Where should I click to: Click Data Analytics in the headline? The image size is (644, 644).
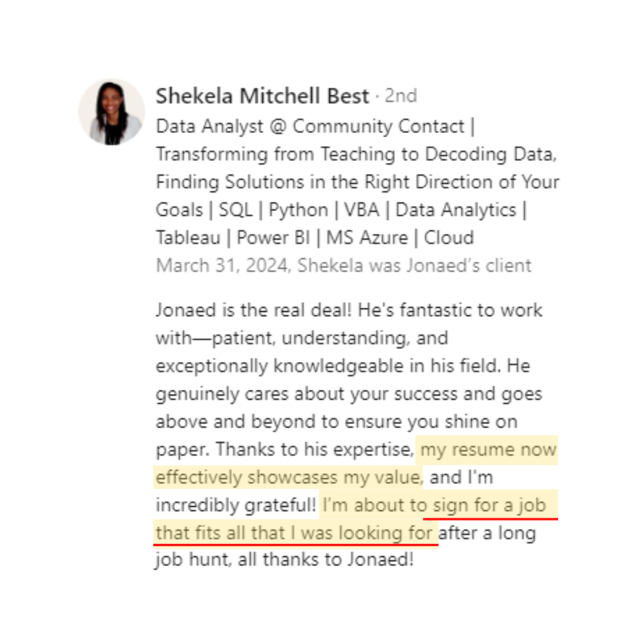[x=456, y=210]
